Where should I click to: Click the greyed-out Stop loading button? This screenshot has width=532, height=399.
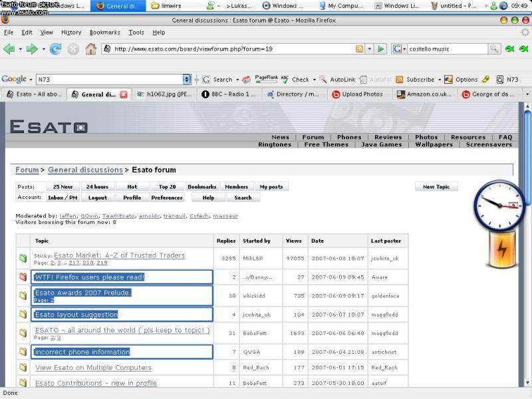click(x=73, y=49)
